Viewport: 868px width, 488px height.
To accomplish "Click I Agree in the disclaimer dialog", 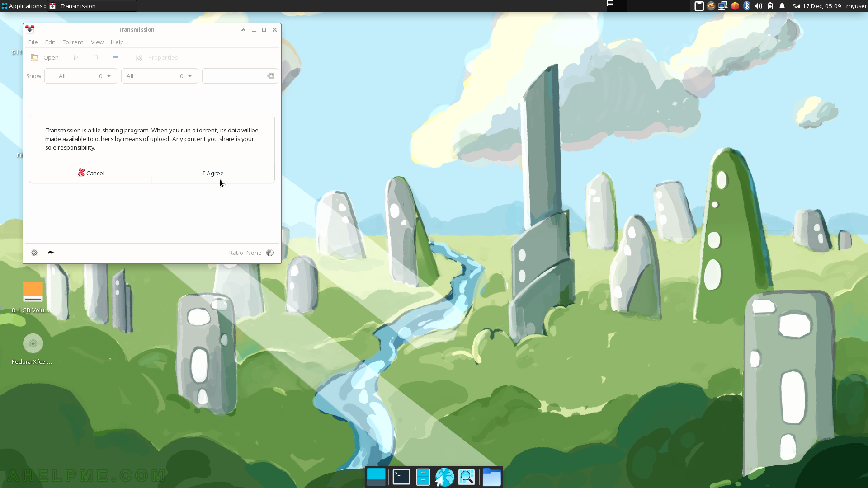I will [213, 173].
